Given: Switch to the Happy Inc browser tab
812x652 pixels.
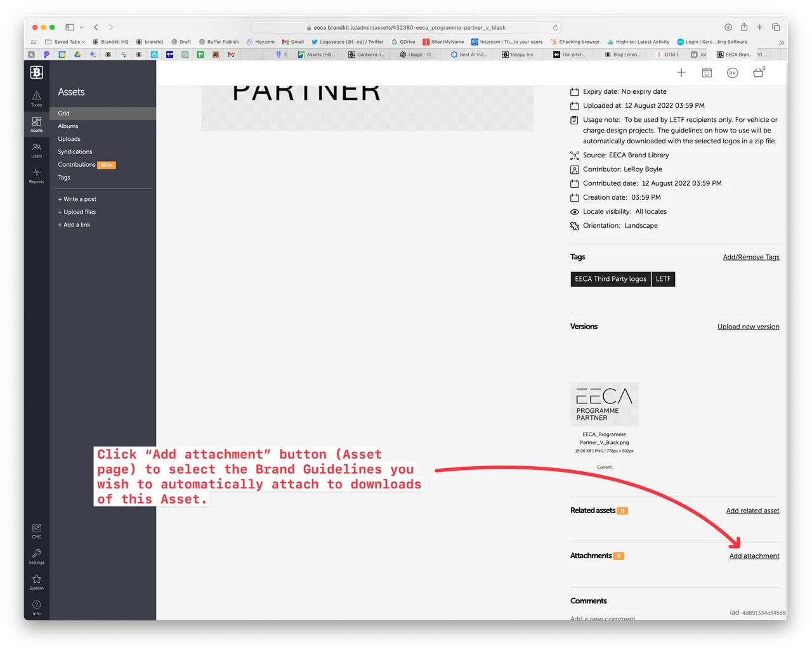Looking at the screenshot, I should (518, 55).
